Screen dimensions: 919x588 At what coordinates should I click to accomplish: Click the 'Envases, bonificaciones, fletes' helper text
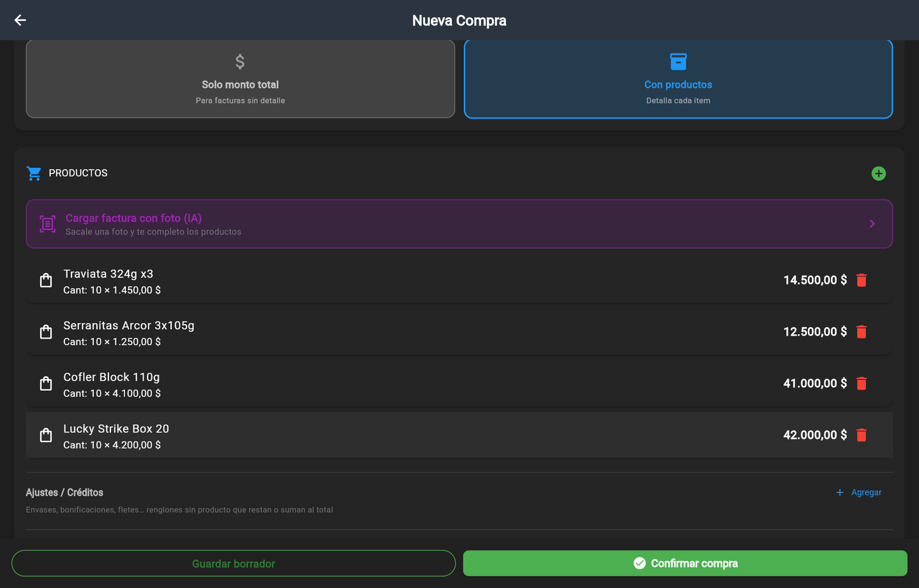(x=179, y=510)
